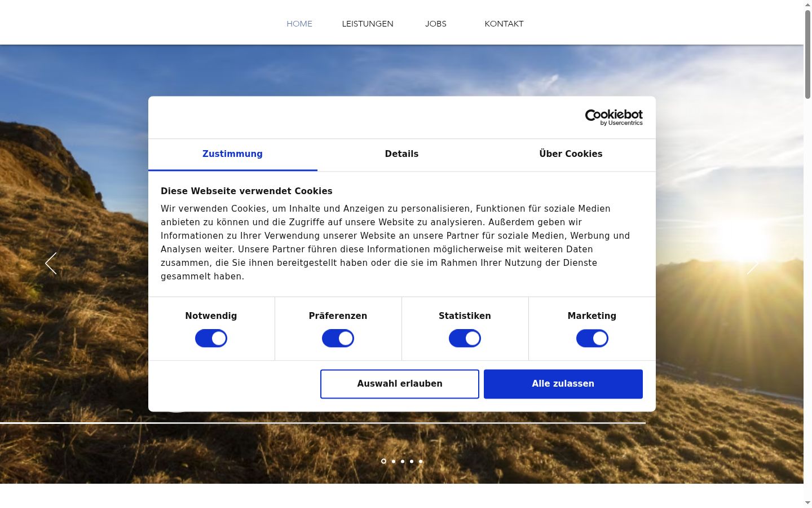The height and width of the screenshot is (508, 812).
Task: Click the scrollbar up arrow
Action: pyautogui.click(x=807, y=5)
